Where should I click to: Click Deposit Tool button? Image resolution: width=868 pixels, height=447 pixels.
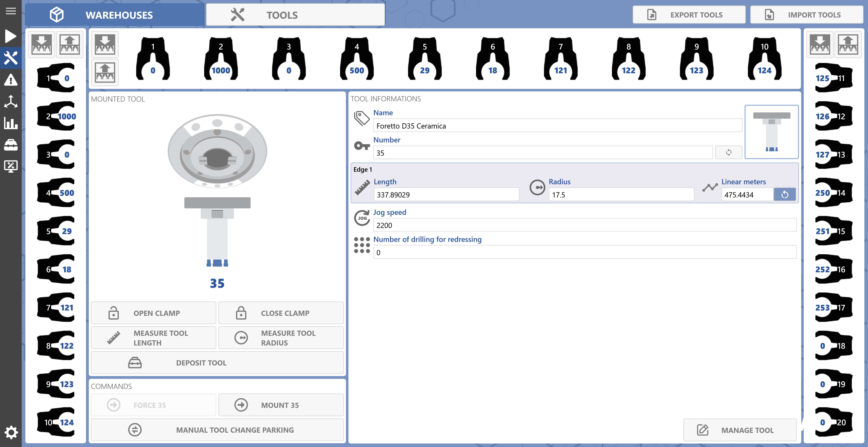[x=217, y=362]
